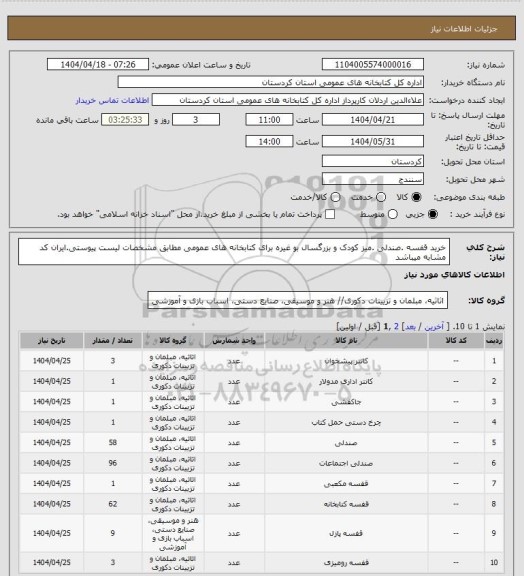The height and width of the screenshot is (576, 524).
Task: Click the گروه کالا product group field
Action: pyautogui.click(x=298, y=300)
